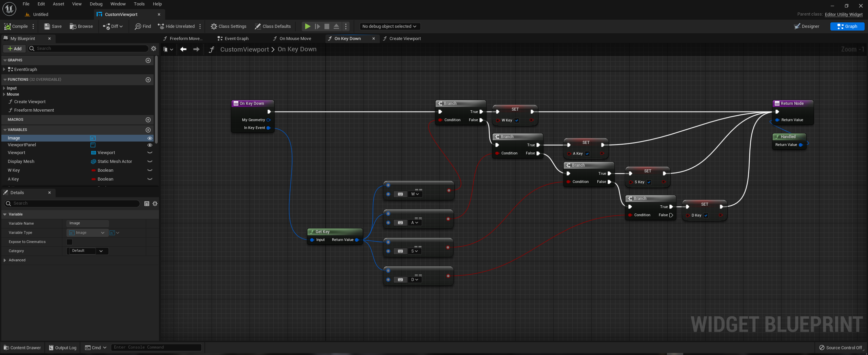
Task: Expand Input functions category
Action: (4, 88)
